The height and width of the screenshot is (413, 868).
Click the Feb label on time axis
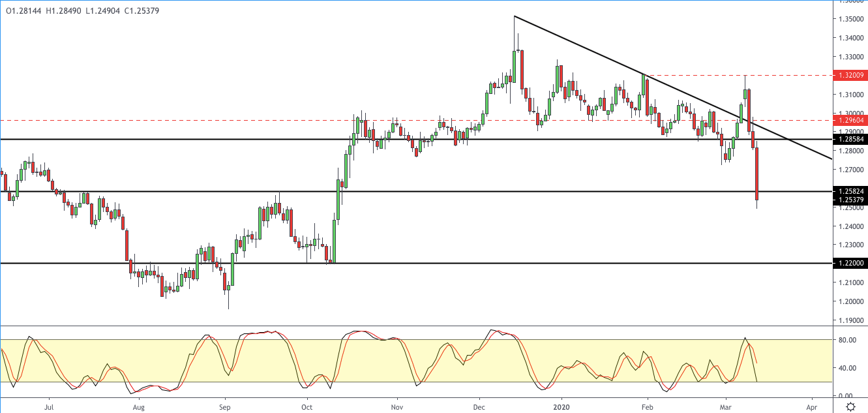pos(647,406)
